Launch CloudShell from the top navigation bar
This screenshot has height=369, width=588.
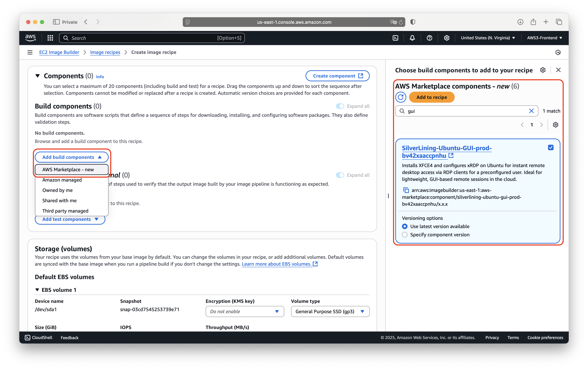(x=395, y=38)
